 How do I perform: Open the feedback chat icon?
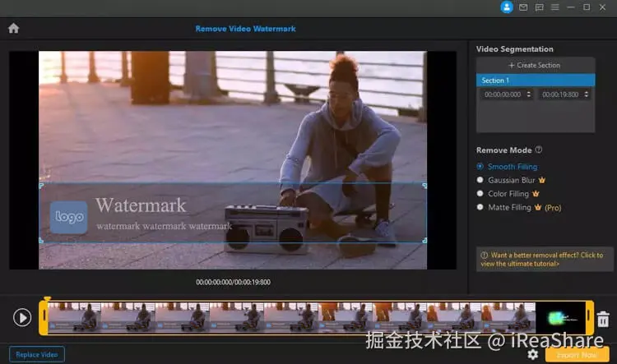point(539,7)
